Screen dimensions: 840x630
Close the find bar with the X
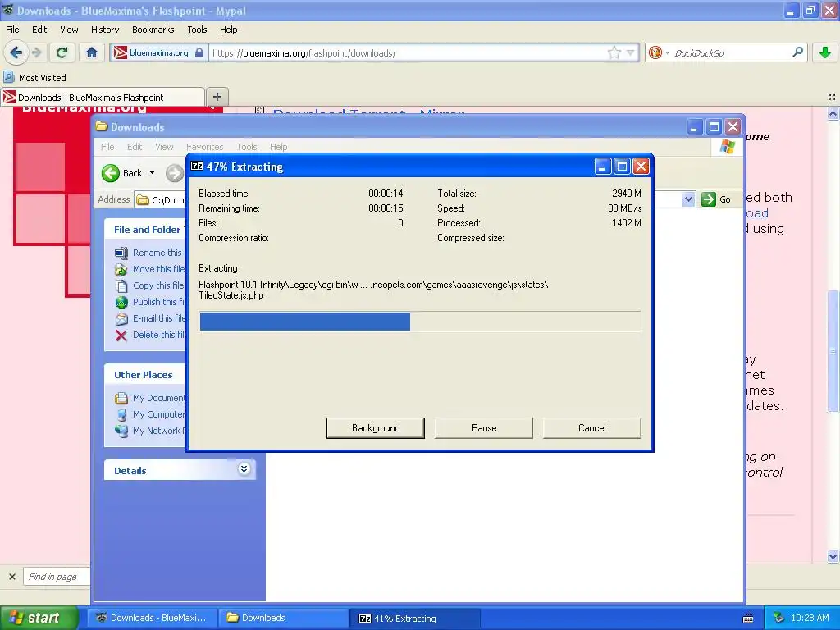pos(11,577)
